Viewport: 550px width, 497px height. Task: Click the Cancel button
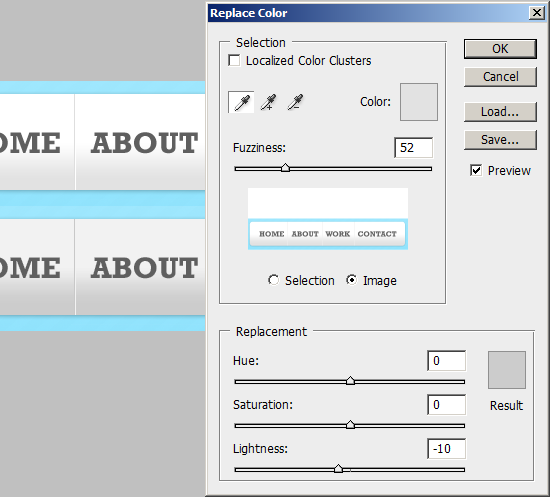click(x=500, y=77)
